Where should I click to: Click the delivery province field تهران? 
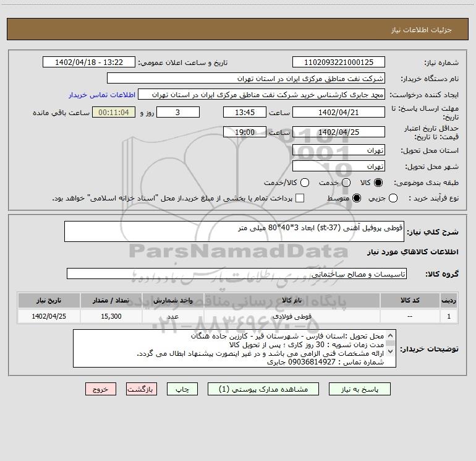click(339, 150)
